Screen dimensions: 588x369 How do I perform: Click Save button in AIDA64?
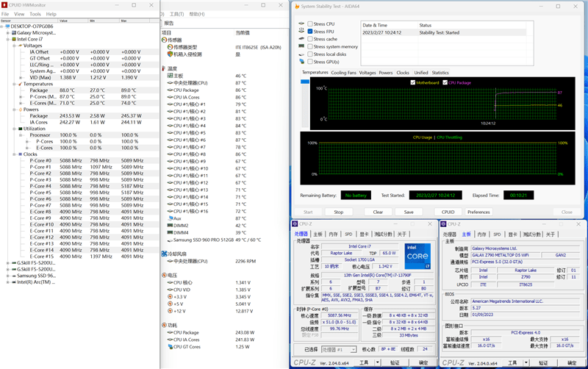(409, 212)
